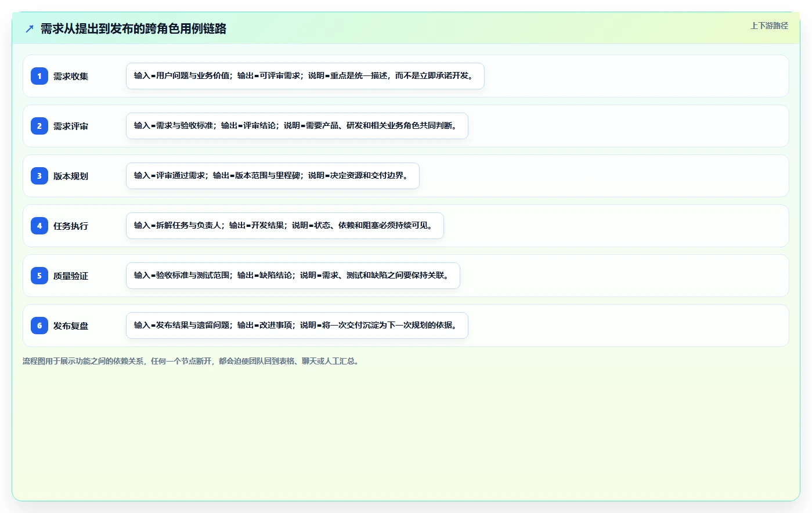Select the 发布复盘 step label
The image size is (812, 513).
pos(71,326)
